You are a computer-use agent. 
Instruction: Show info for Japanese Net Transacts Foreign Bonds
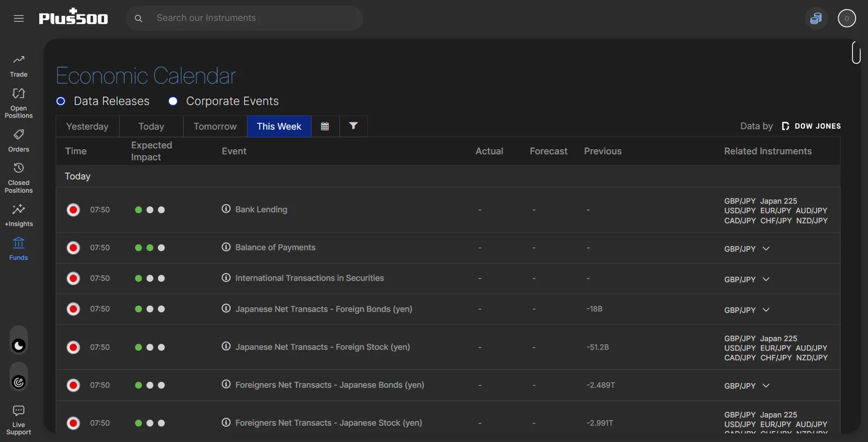pos(226,308)
